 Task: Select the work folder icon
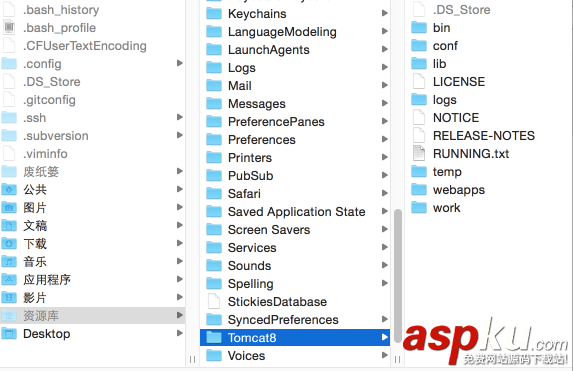419,207
